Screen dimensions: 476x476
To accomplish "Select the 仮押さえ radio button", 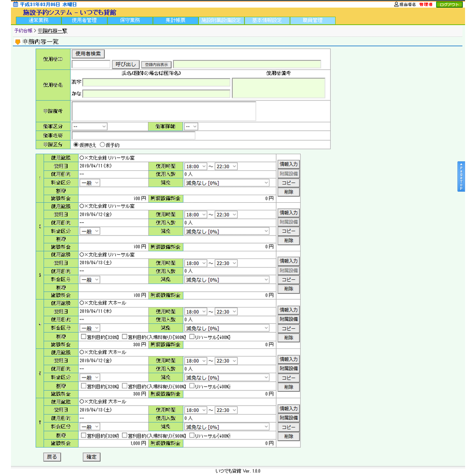I will point(76,145).
